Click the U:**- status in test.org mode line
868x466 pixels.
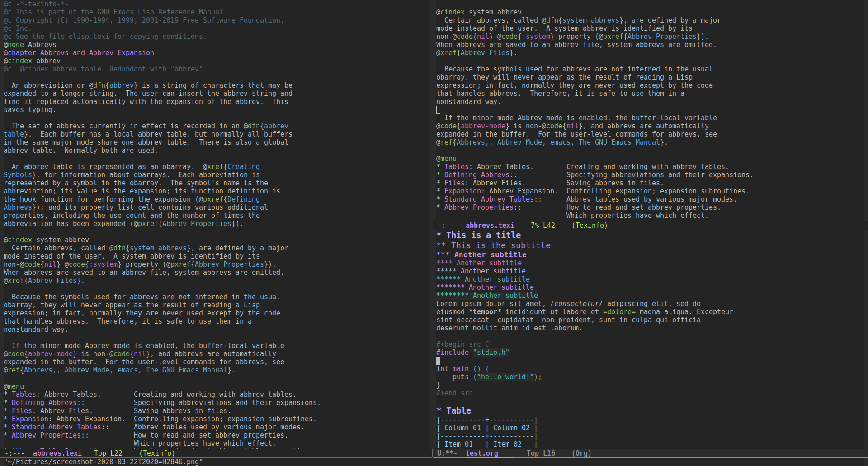tap(447, 453)
